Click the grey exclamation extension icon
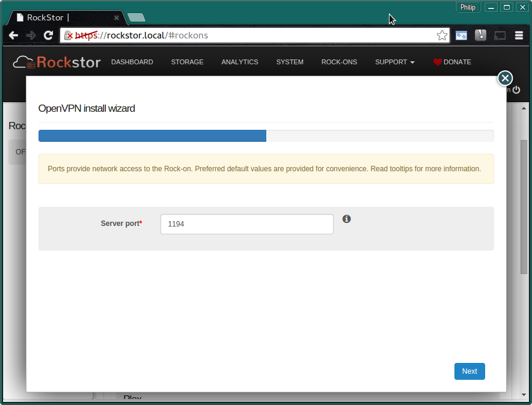 pos(480,35)
